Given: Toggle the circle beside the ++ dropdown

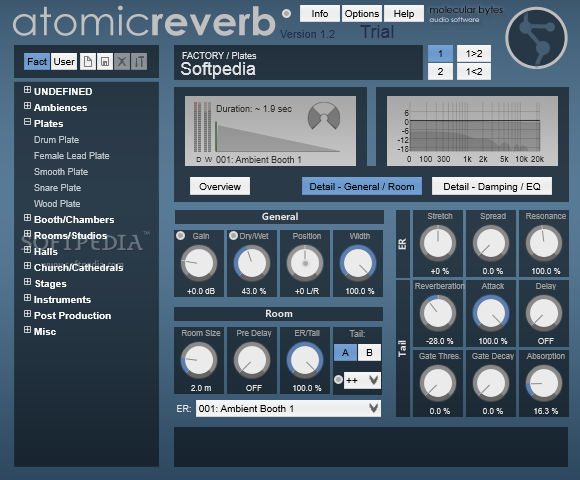Looking at the screenshot, I should click(x=338, y=379).
